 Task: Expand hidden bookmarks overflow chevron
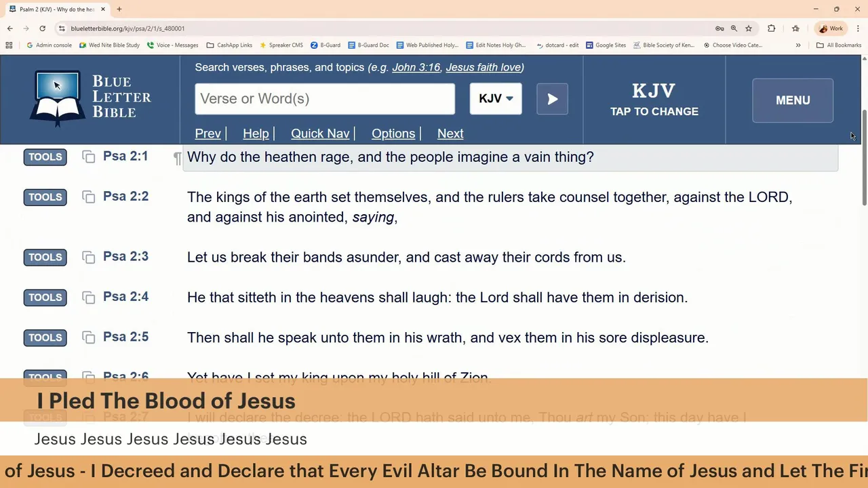(x=798, y=45)
